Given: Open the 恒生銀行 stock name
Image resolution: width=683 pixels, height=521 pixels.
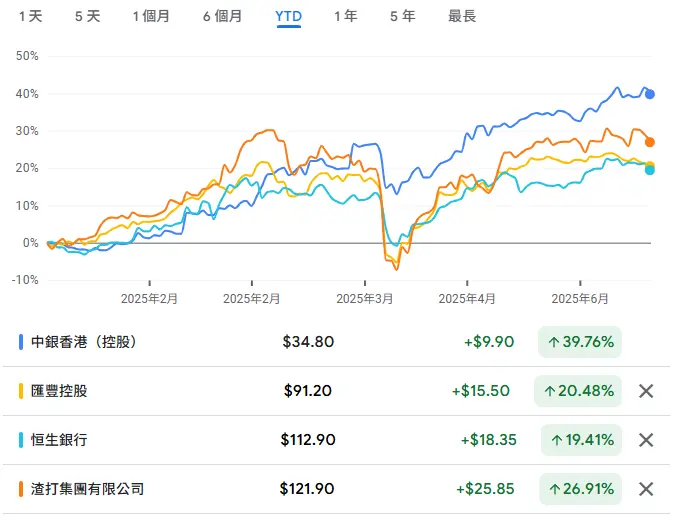Looking at the screenshot, I should tap(59, 440).
